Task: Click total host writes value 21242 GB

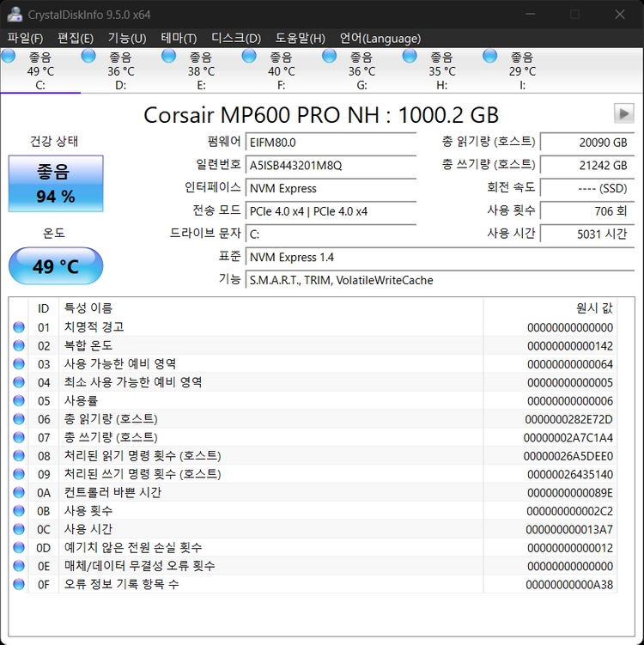Action: tap(586, 166)
